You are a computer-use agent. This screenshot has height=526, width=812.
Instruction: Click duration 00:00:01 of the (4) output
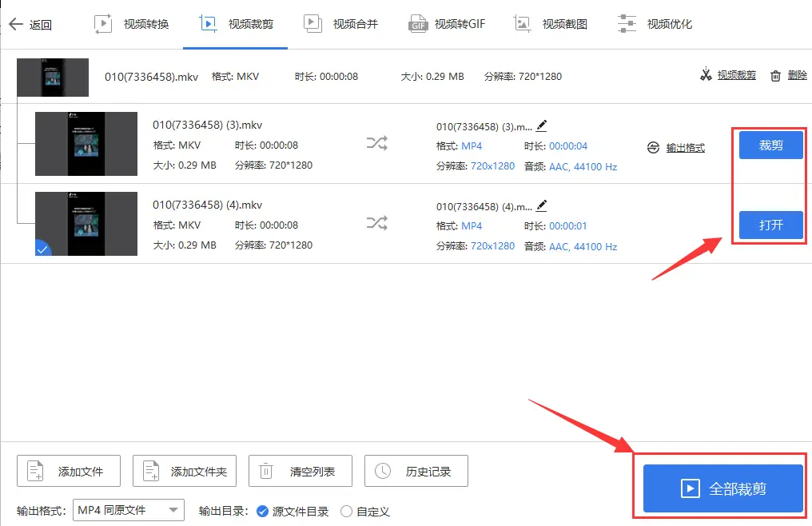click(x=568, y=226)
